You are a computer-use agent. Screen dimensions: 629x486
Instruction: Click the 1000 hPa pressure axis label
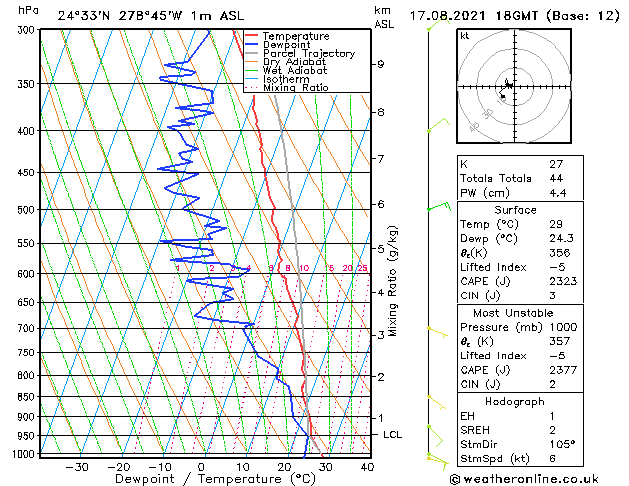pos(23,454)
